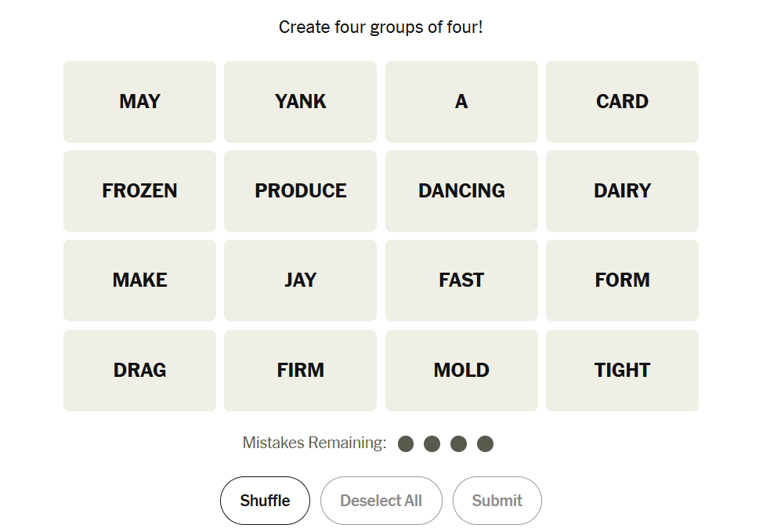Choose the FORM word tile
770x532 pixels.
[622, 280]
